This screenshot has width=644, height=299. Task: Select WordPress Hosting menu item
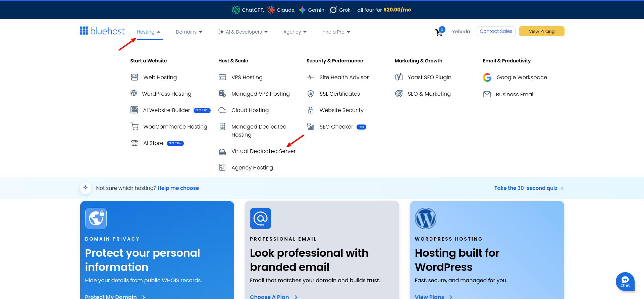pyautogui.click(x=167, y=94)
